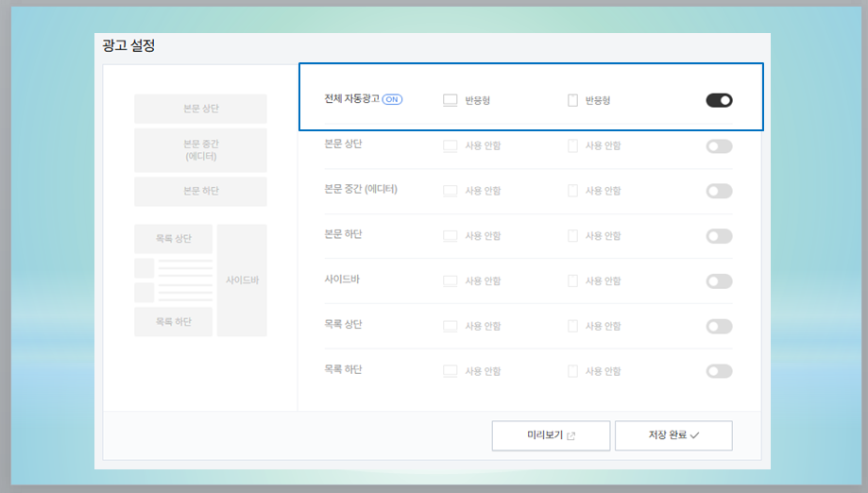
Task: Click the desktop icon in 본문 상단 row
Action: point(450,145)
